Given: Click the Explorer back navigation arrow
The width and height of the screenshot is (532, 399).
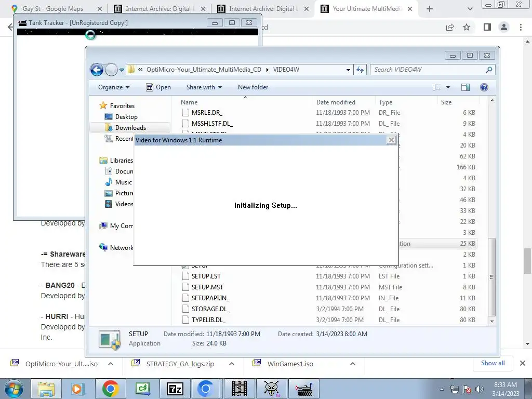Looking at the screenshot, I should [97, 70].
